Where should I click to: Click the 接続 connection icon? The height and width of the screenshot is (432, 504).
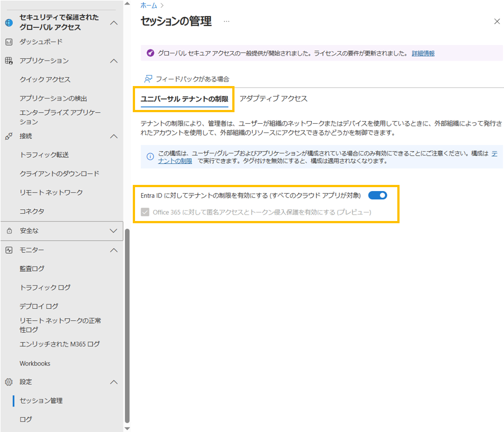9,136
